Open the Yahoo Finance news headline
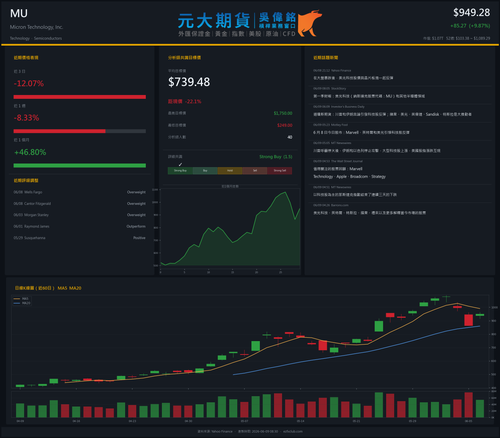The height and width of the screenshot is (438, 500). tap(353, 78)
